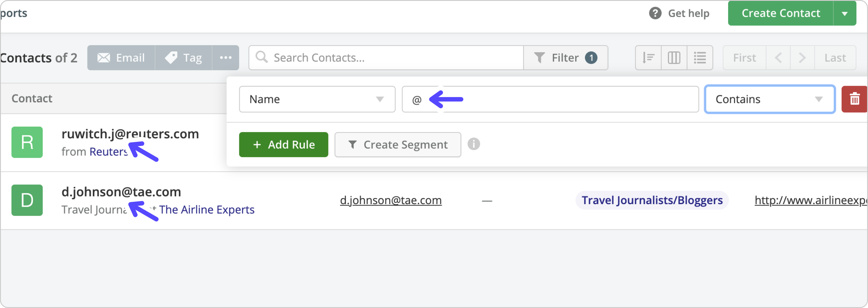The image size is (868, 308).
Task: Select the green D contact avatar
Action: (x=27, y=200)
